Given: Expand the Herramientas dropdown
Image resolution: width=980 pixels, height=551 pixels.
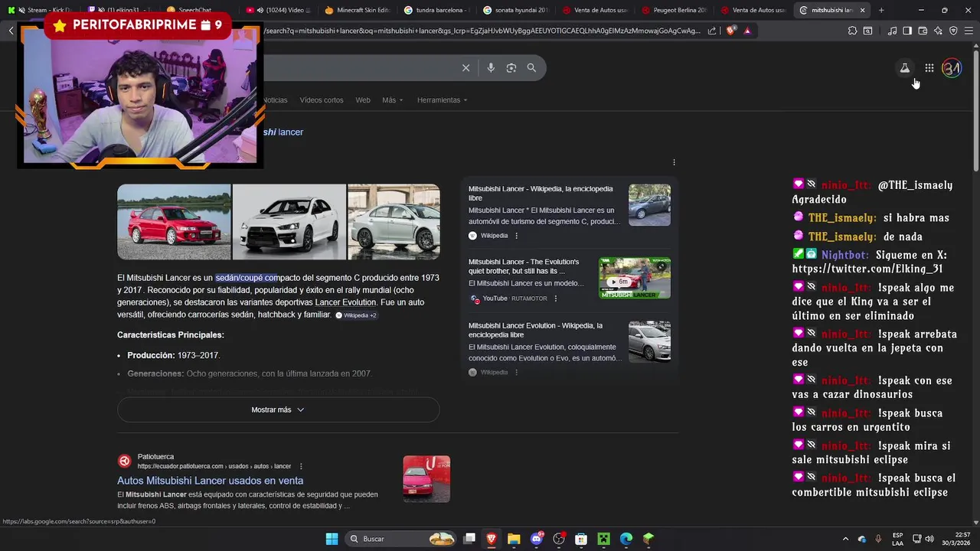Looking at the screenshot, I should coord(442,100).
